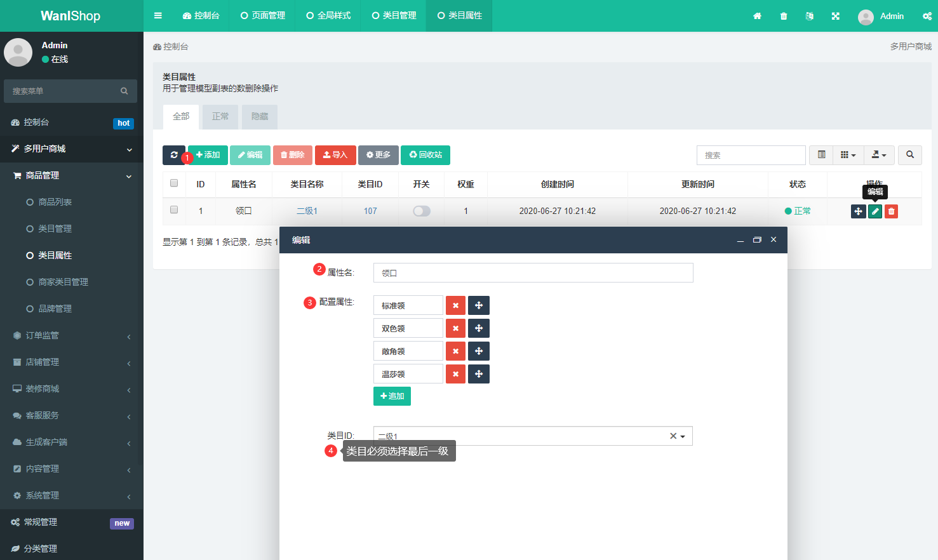Image resolution: width=938 pixels, height=560 pixels.
Task: Remove the 标准领 attribute option
Action: [455, 305]
